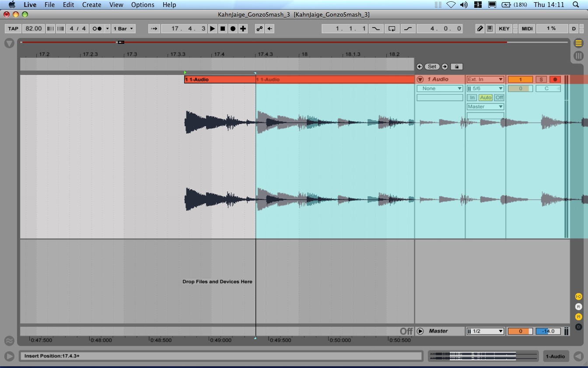Click the Lock Envelopes padlock icon
588x368 pixels.
pyautogui.click(x=456, y=67)
